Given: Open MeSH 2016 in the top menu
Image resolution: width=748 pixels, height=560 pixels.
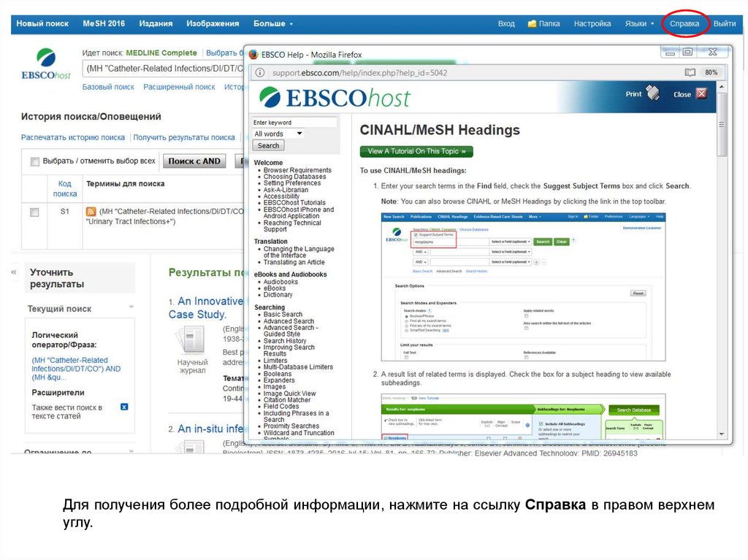Looking at the screenshot, I should (104, 23).
